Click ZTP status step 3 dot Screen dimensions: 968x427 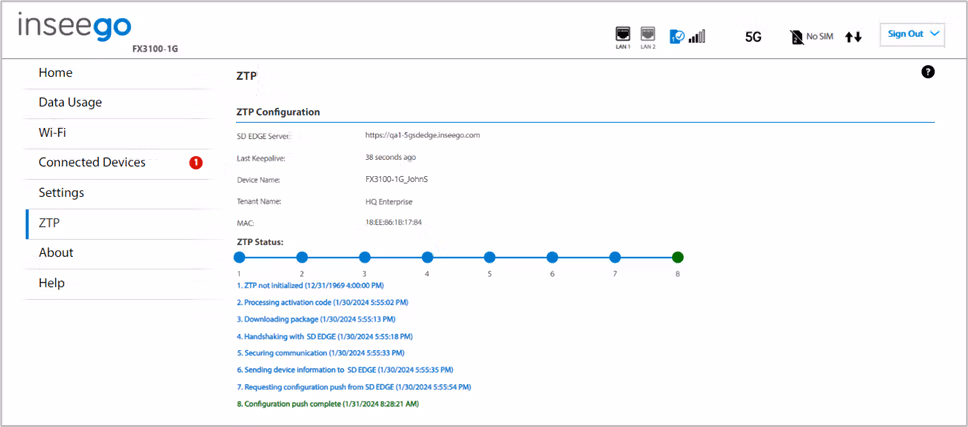point(364,257)
